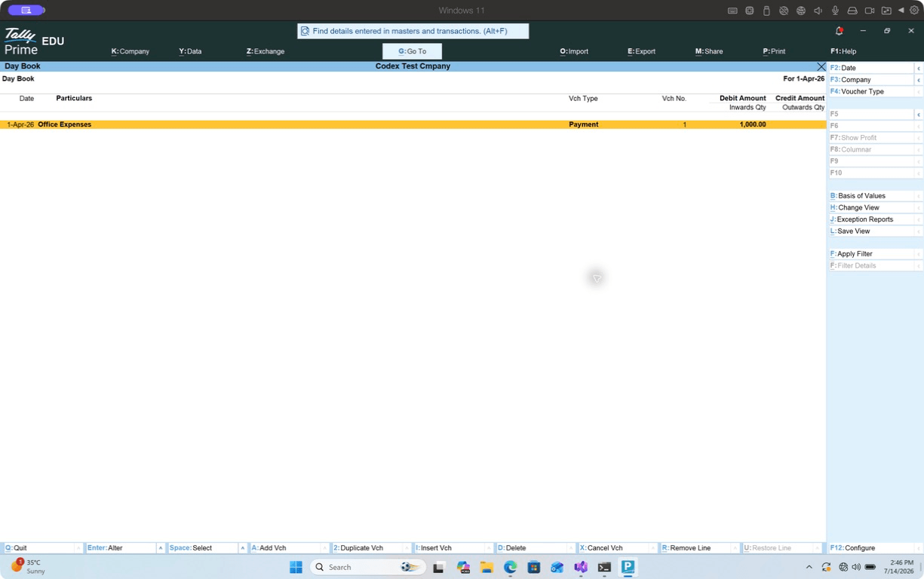Image resolution: width=924 pixels, height=579 pixels.
Task: Open the Terminal app from the taskbar
Action: (x=604, y=567)
